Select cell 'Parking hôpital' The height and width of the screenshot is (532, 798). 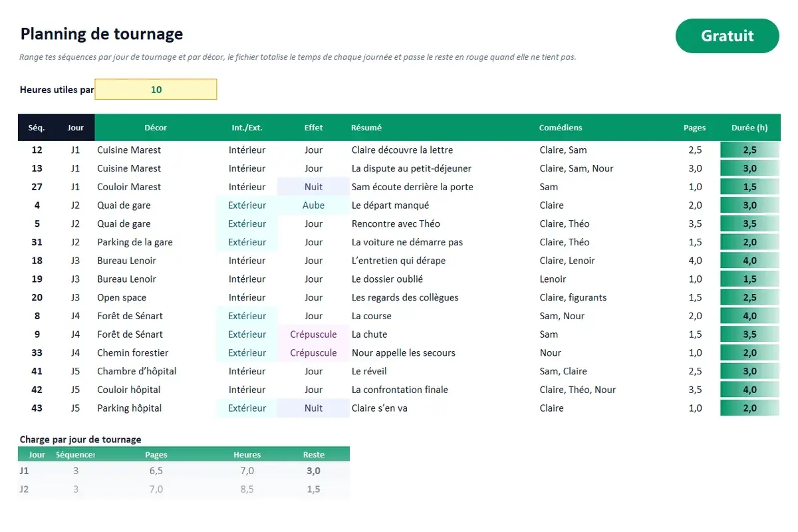click(130, 408)
